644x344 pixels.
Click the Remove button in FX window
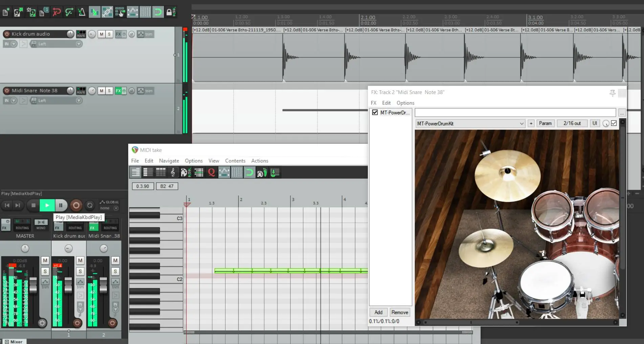pyautogui.click(x=399, y=312)
